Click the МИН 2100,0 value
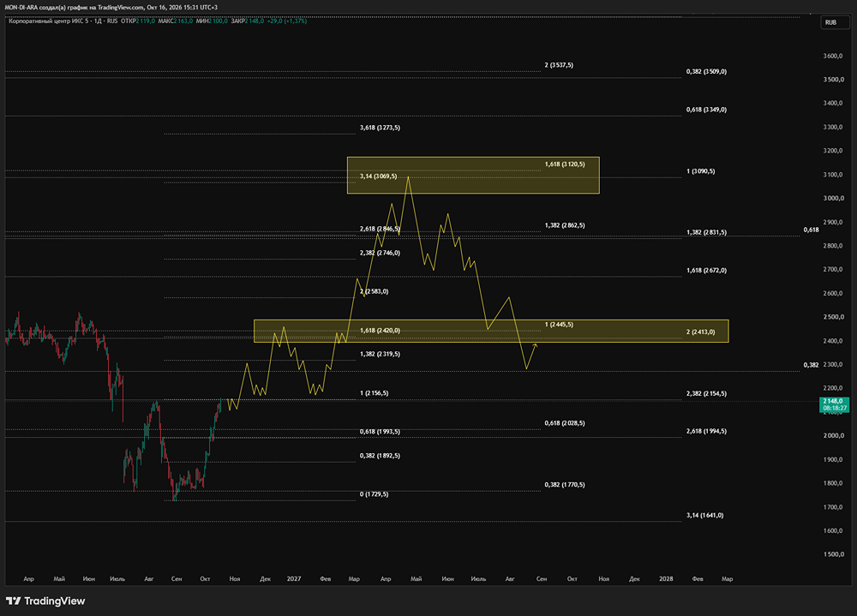Screen dimensions: 857x616 click(x=212, y=21)
